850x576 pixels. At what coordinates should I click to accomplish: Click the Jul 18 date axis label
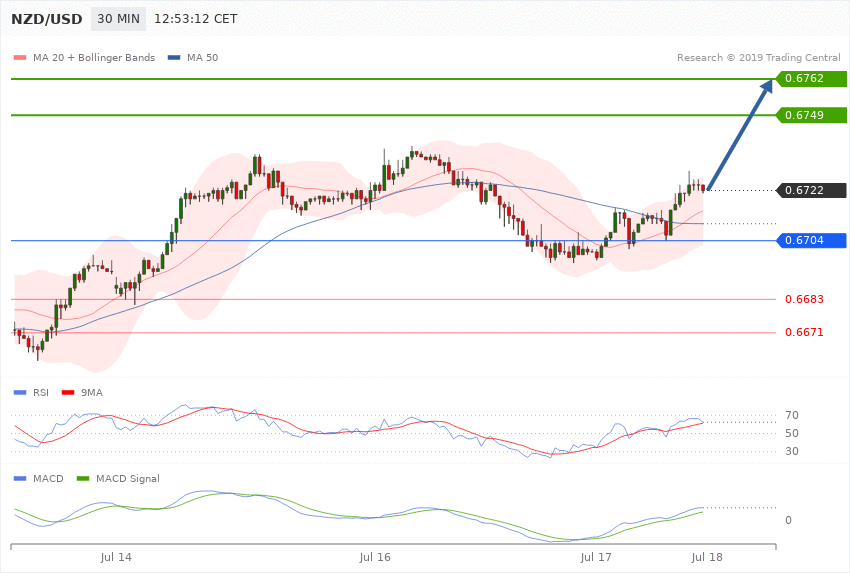707,558
